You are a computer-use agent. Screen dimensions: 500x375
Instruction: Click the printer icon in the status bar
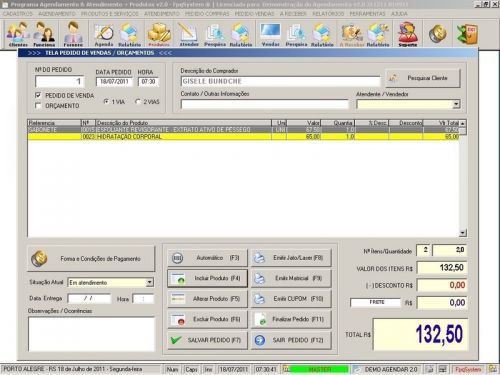pos(430,369)
